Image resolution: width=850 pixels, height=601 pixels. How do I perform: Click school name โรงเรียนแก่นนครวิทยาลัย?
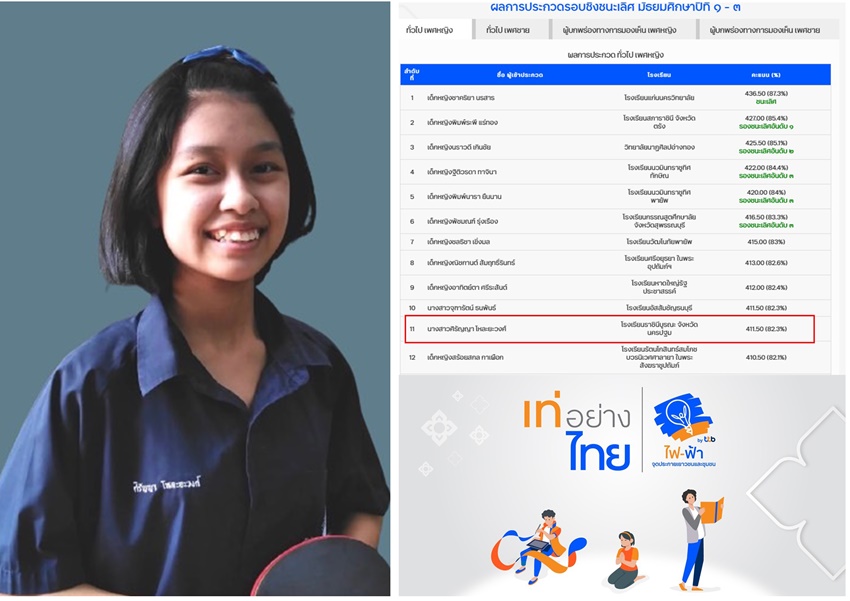659,98
